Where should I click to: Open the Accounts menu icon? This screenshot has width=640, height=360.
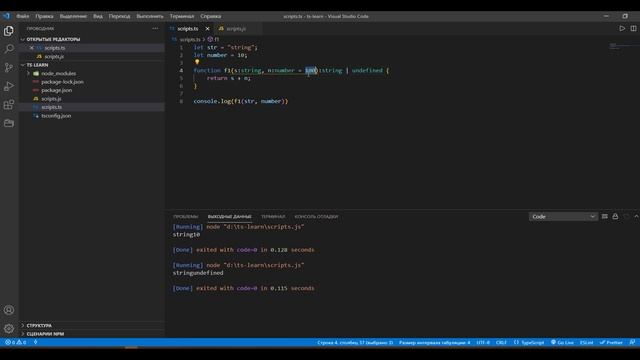click(9, 310)
